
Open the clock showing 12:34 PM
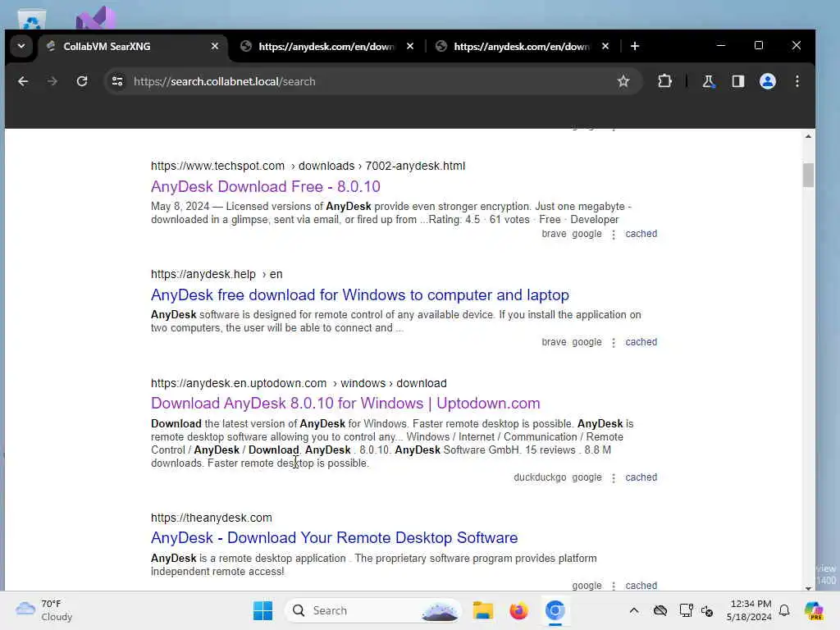coord(749,610)
